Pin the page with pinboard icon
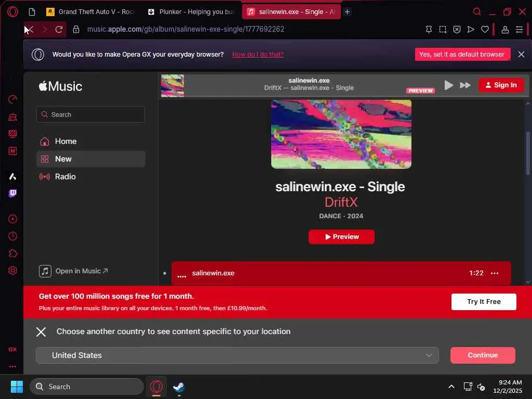Viewport: 532px width, 399px height. point(429,30)
